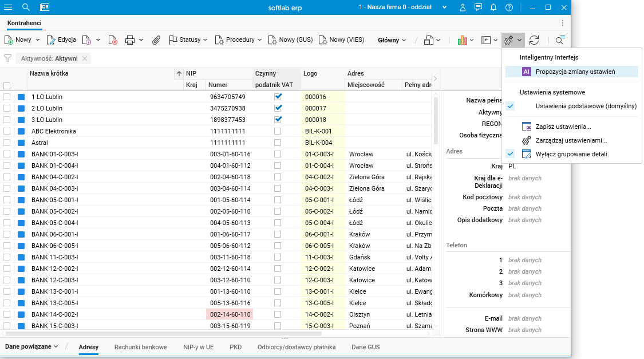
Task: Select Propozycja zmiany ustawień menu item
Action: [x=575, y=72]
